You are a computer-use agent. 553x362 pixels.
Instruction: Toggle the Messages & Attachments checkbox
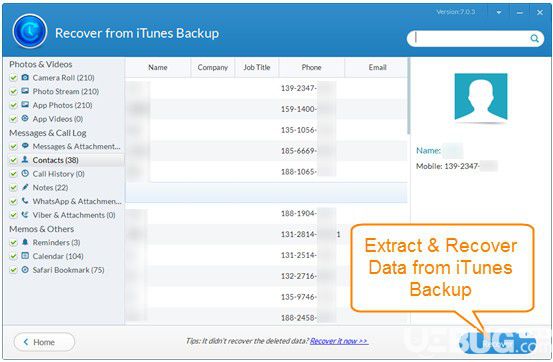(x=13, y=146)
